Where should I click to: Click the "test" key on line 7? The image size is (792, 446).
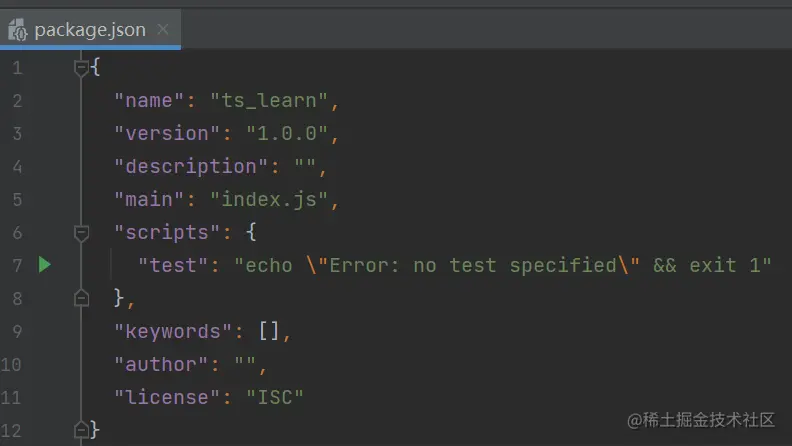pyautogui.click(x=173, y=266)
